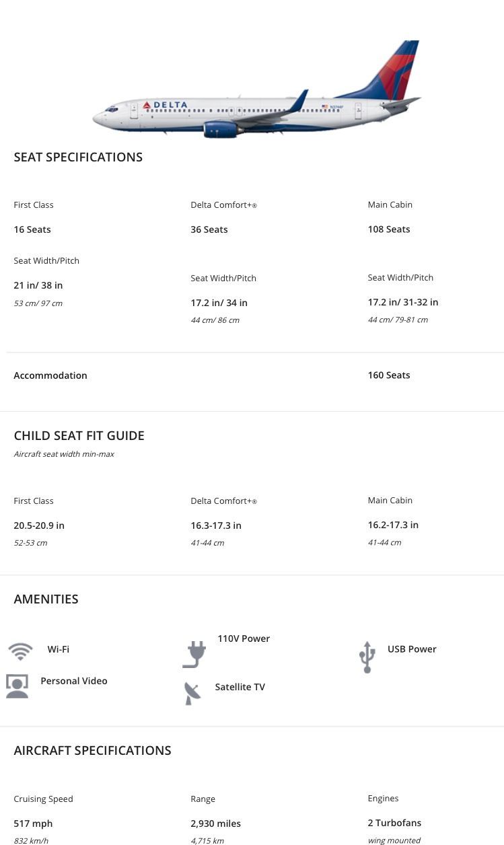This screenshot has width=504, height=845.
Task: Click the Delta Comfort+ 36 Seats value
Action: click(x=209, y=229)
